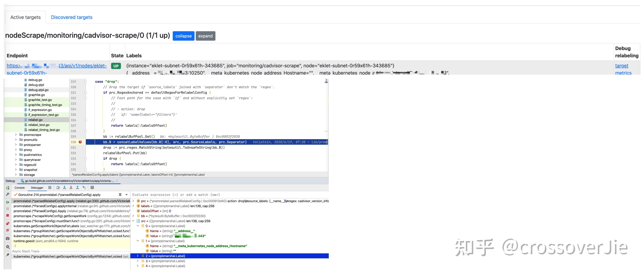Expand the regexutil folder
This screenshot has height=273, width=644.
tap(16, 165)
